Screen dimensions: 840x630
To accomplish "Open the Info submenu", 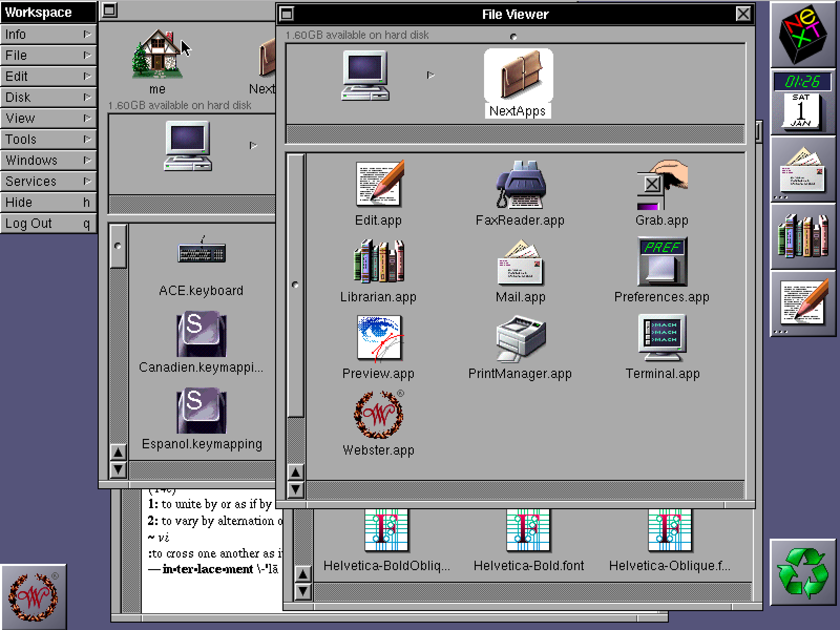I will coord(48,34).
